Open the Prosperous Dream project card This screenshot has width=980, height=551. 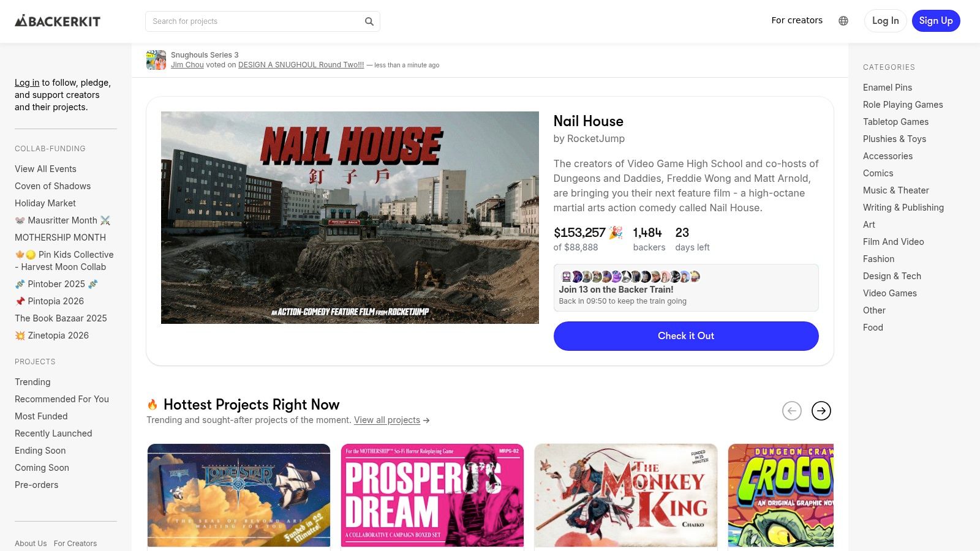(x=432, y=495)
